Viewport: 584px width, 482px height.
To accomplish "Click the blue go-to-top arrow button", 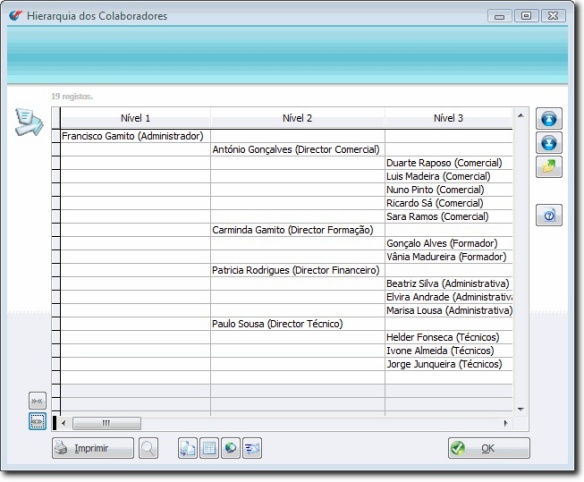I will click(x=549, y=119).
